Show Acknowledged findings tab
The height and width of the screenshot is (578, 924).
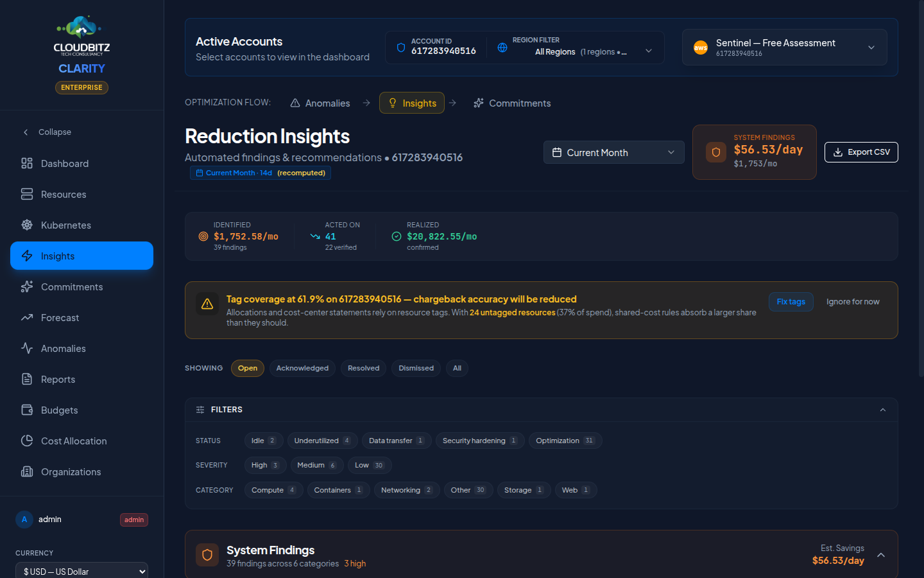coord(302,368)
